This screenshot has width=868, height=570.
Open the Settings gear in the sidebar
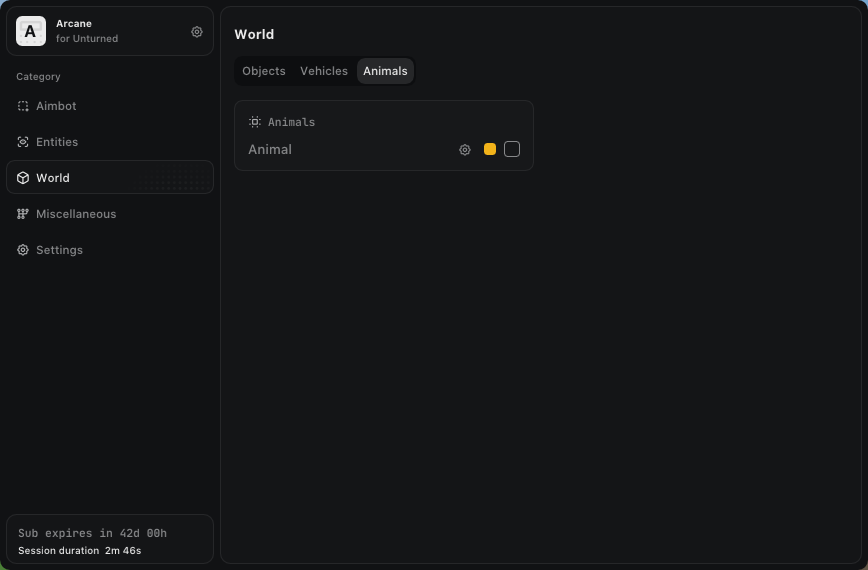point(23,250)
